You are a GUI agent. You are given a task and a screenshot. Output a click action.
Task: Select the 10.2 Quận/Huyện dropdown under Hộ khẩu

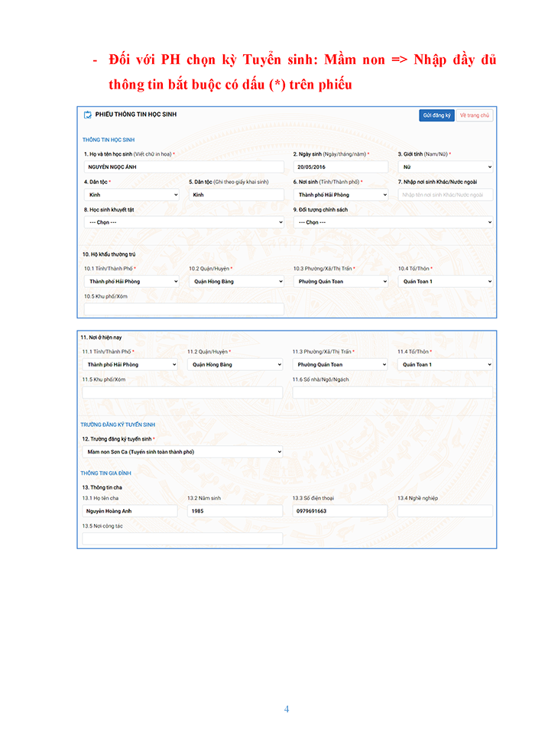point(235,281)
